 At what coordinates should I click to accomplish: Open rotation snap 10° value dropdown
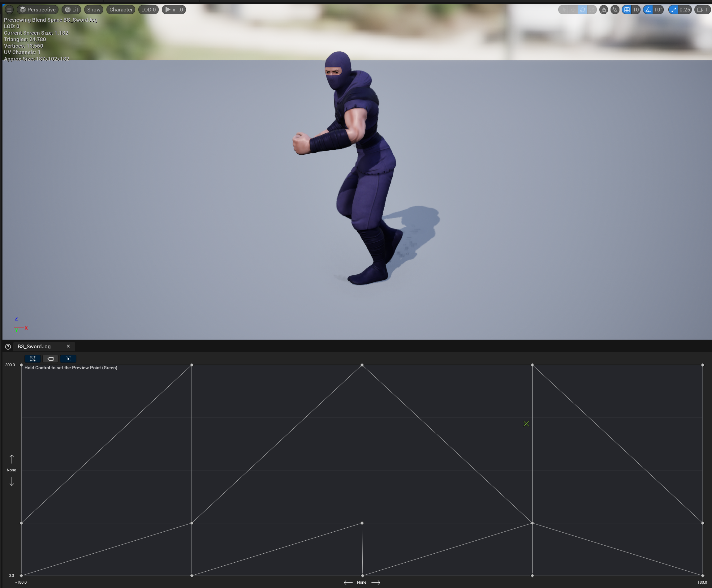pyautogui.click(x=658, y=10)
